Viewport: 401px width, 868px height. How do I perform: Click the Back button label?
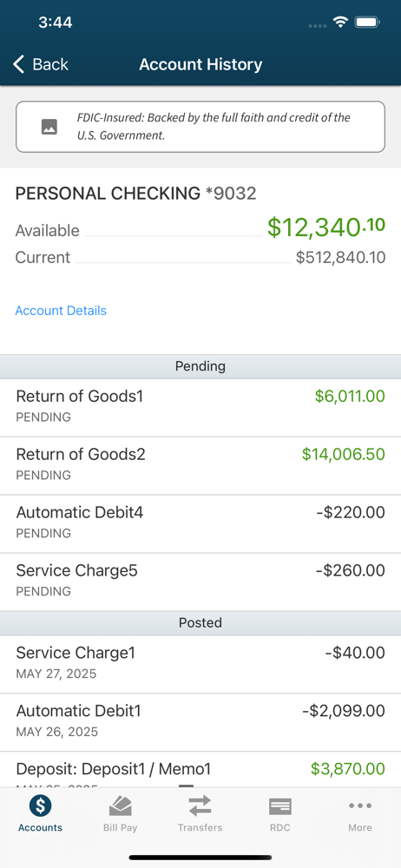click(x=50, y=64)
